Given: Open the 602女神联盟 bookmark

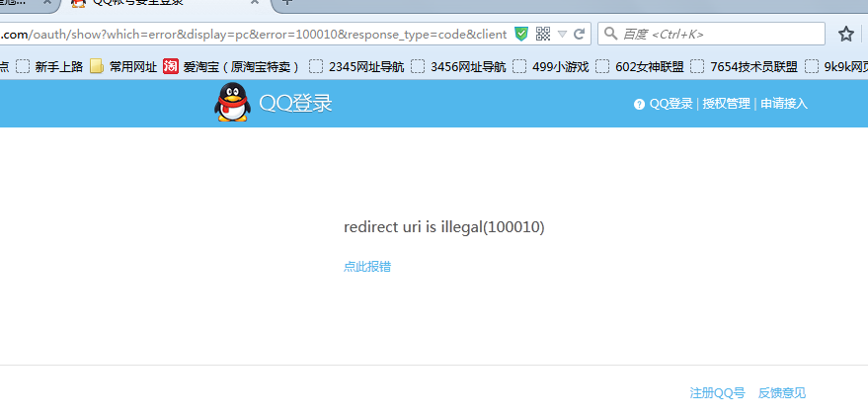Looking at the screenshot, I should tap(639, 67).
